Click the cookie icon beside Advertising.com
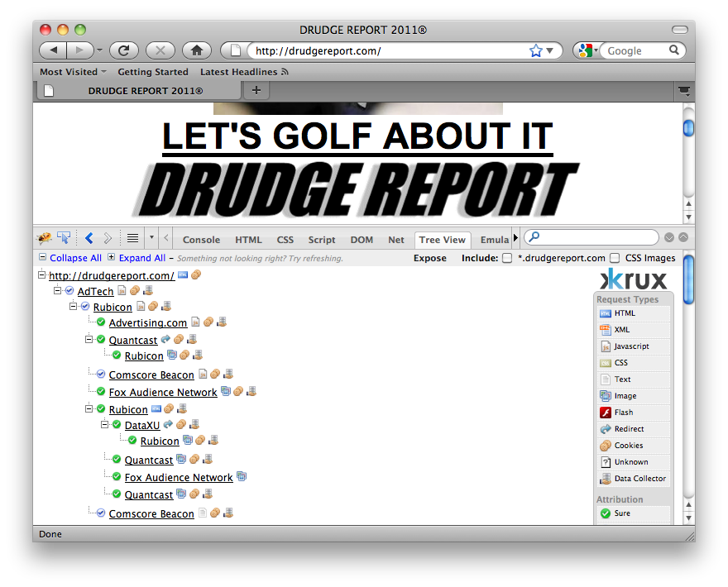The height and width of the screenshot is (587, 728). click(208, 322)
